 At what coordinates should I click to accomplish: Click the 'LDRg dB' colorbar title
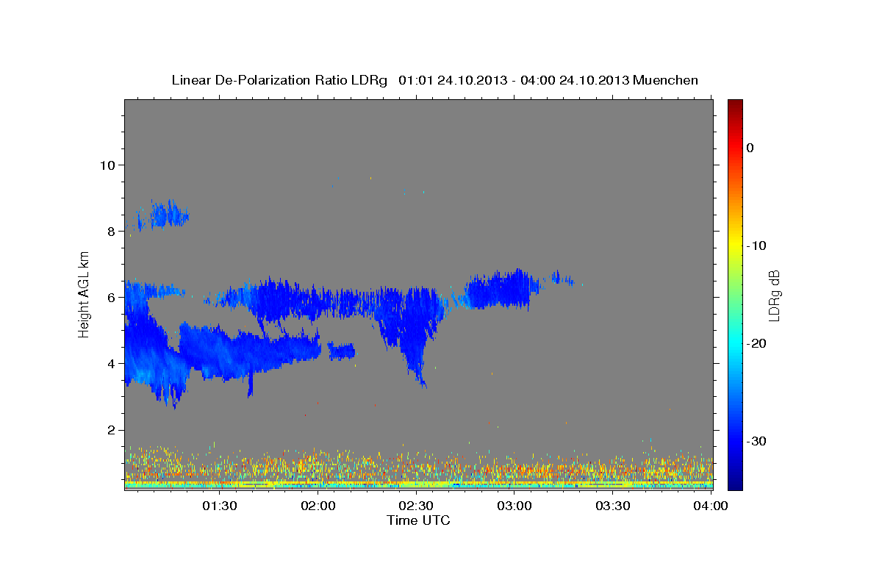(774, 295)
